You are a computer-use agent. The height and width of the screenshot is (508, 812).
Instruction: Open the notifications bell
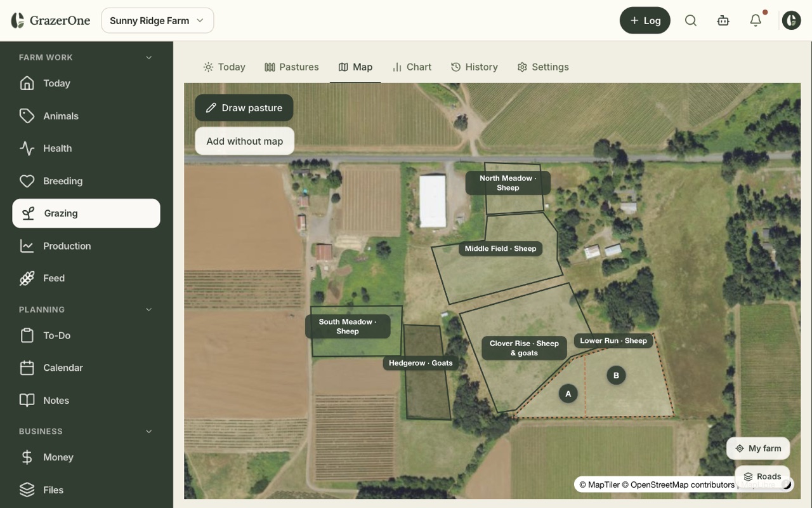tap(756, 20)
